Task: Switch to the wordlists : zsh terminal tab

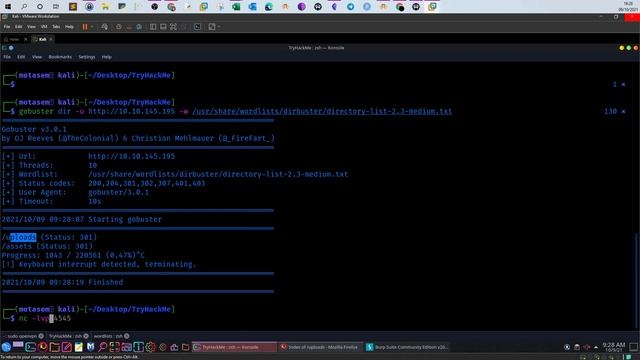Action: point(107,336)
